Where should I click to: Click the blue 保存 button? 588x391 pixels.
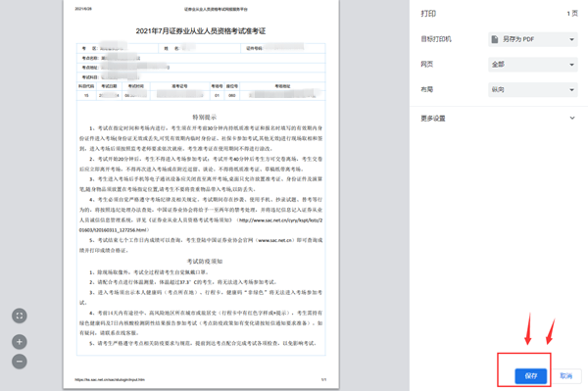(x=530, y=376)
